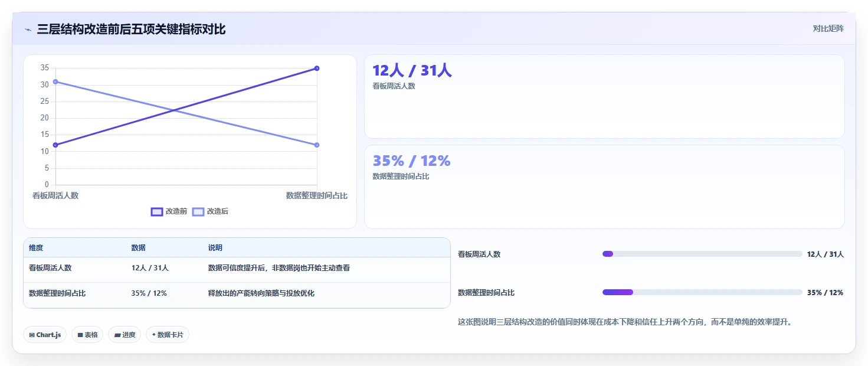
Task: Click the 看板周活人数 label left of progress bar
Action: point(479,254)
